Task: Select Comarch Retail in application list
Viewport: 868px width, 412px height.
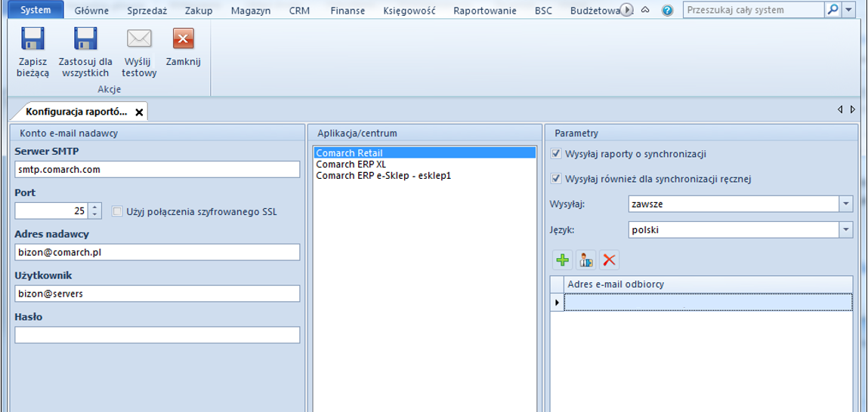Action: click(x=424, y=152)
